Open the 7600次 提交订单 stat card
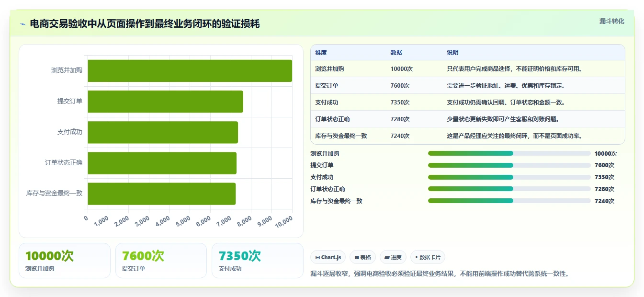This screenshot has height=297, width=644. (161, 261)
